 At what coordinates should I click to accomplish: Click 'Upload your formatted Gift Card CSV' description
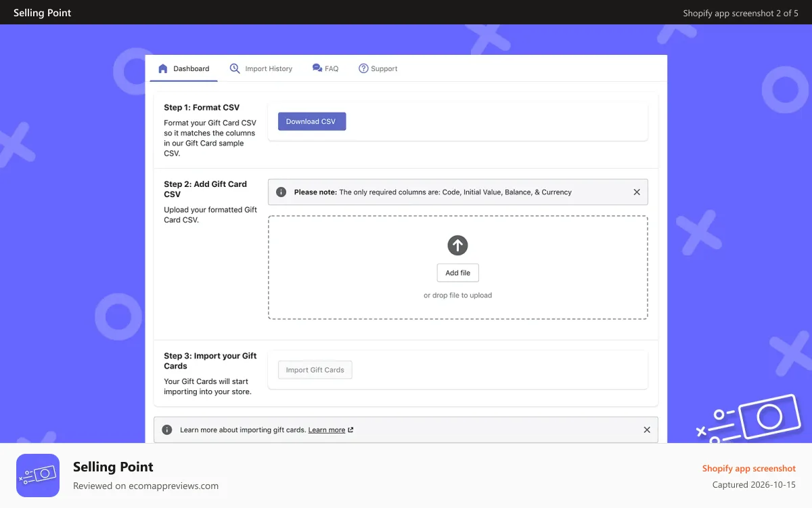point(210,215)
